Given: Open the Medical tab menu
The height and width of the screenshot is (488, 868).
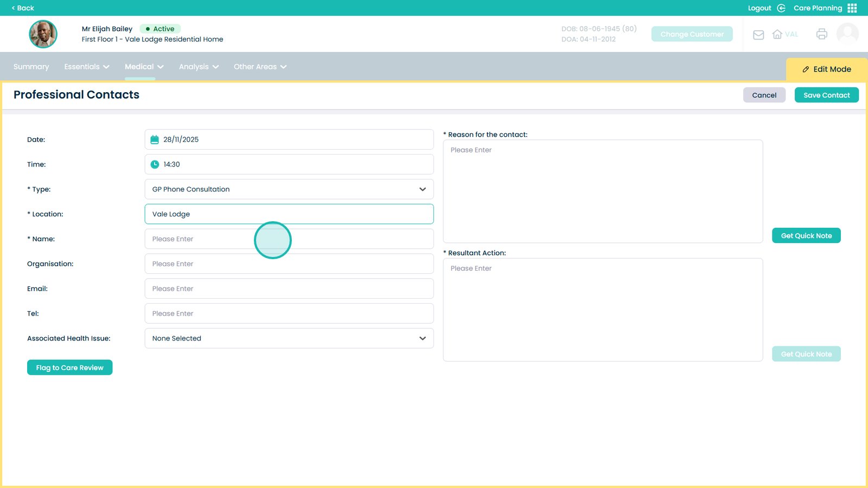Looking at the screenshot, I should click(x=144, y=67).
